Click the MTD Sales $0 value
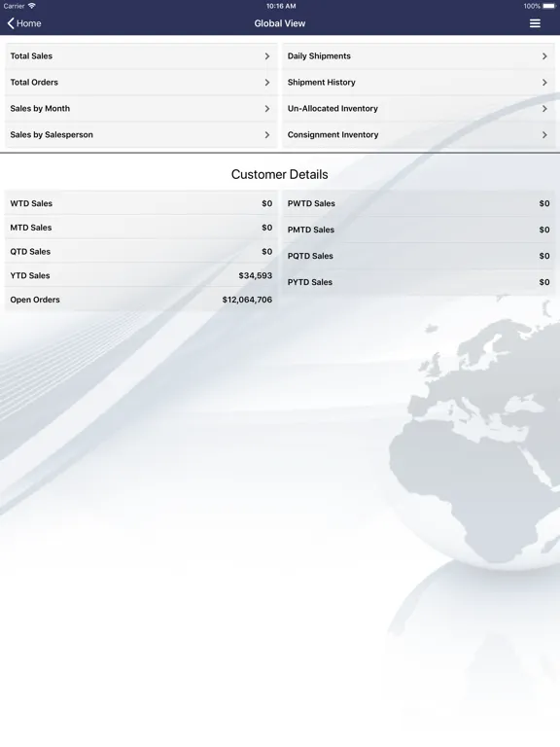Screen dimensions: 560x747 (x=267, y=228)
